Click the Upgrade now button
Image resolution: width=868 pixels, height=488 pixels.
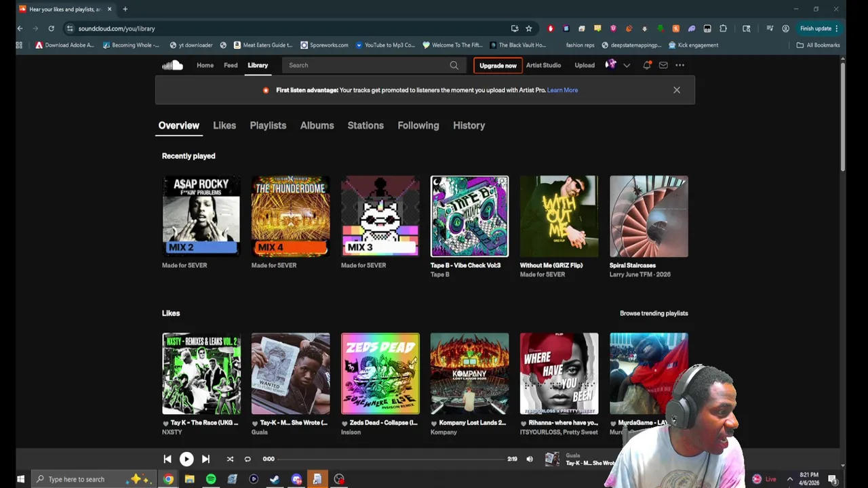point(498,65)
